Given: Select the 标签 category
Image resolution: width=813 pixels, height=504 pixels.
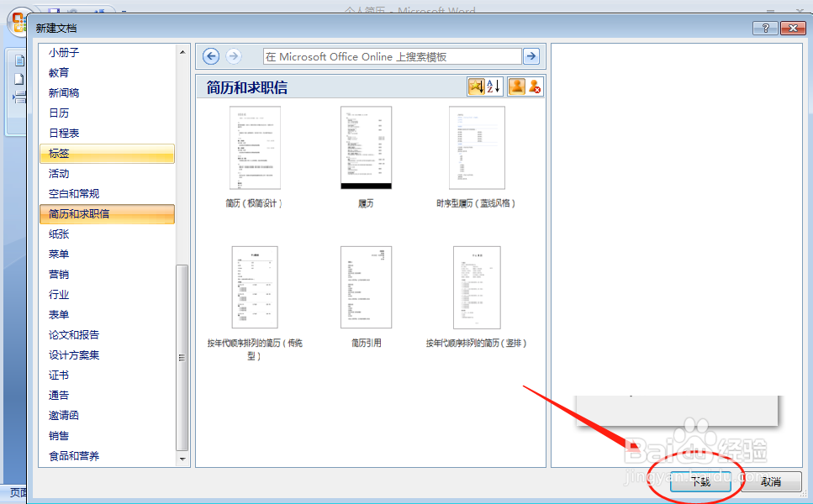Looking at the screenshot, I should (108, 154).
